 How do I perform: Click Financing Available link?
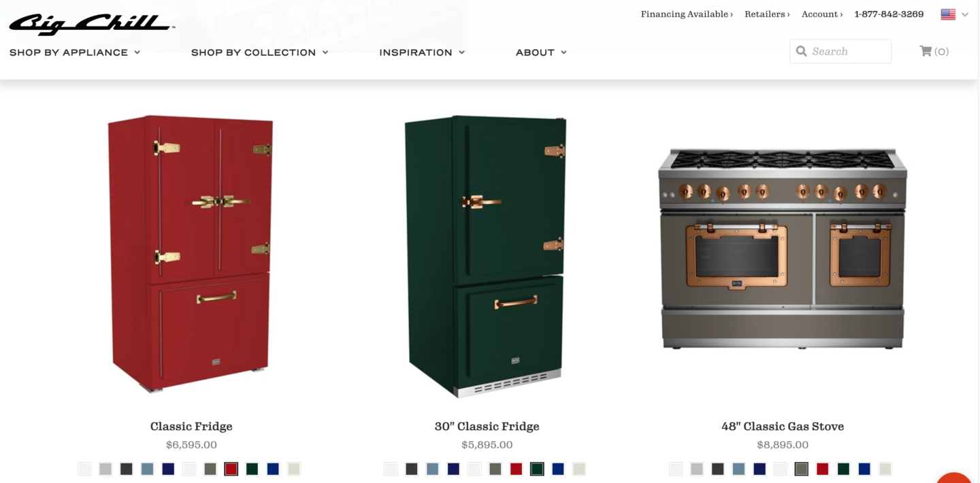click(687, 14)
